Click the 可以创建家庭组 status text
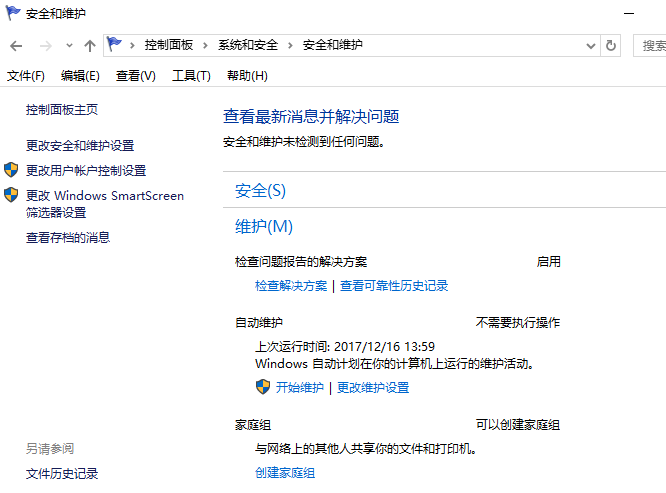The image size is (666, 493). pos(518,425)
